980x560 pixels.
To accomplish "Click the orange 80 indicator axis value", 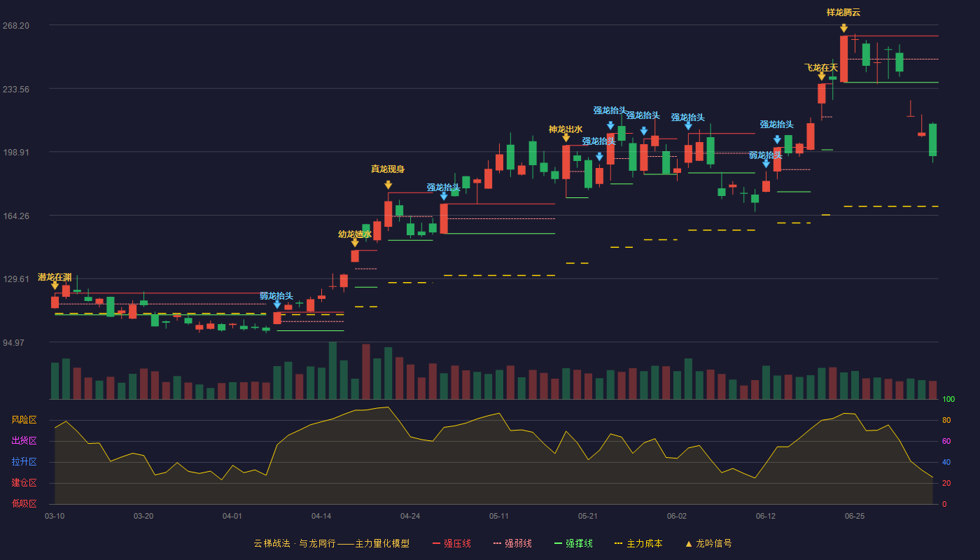I will [x=946, y=421].
